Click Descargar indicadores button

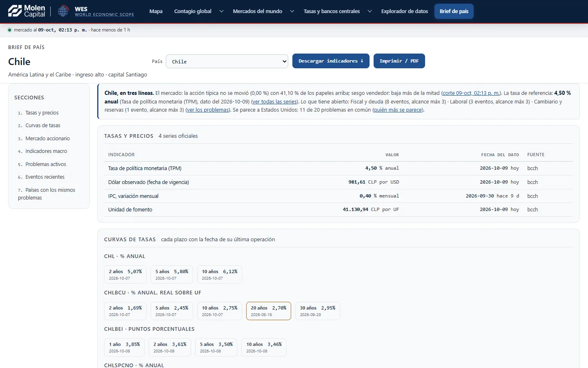click(331, 61)
